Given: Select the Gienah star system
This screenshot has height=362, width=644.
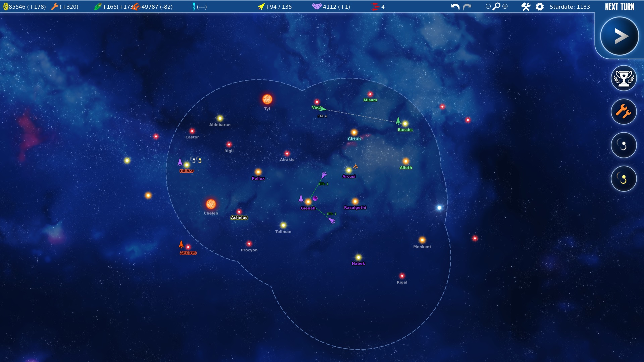Looking at the screenshot, I should click(308, 202).
